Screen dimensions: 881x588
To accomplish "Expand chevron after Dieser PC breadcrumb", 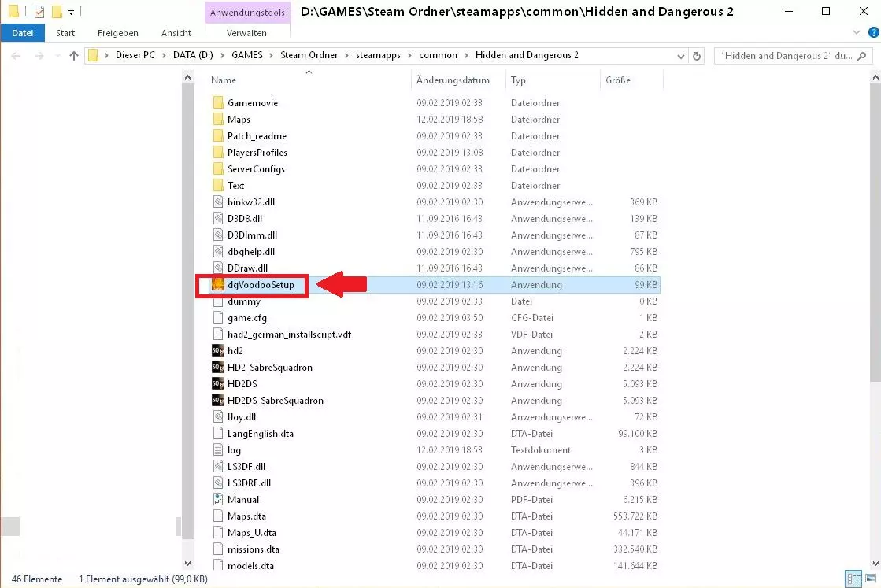I will pos(164,55).
